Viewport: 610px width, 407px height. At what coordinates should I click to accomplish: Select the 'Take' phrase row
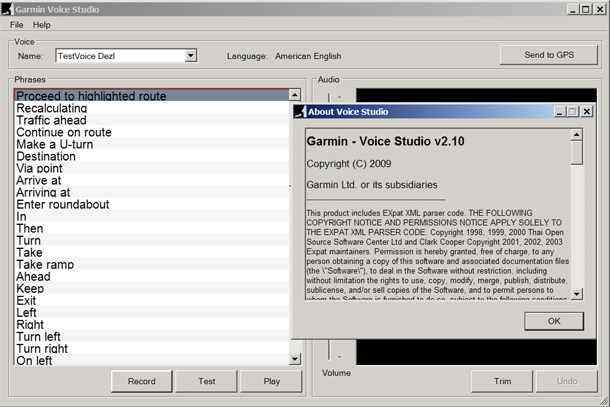tap(151, 253)
